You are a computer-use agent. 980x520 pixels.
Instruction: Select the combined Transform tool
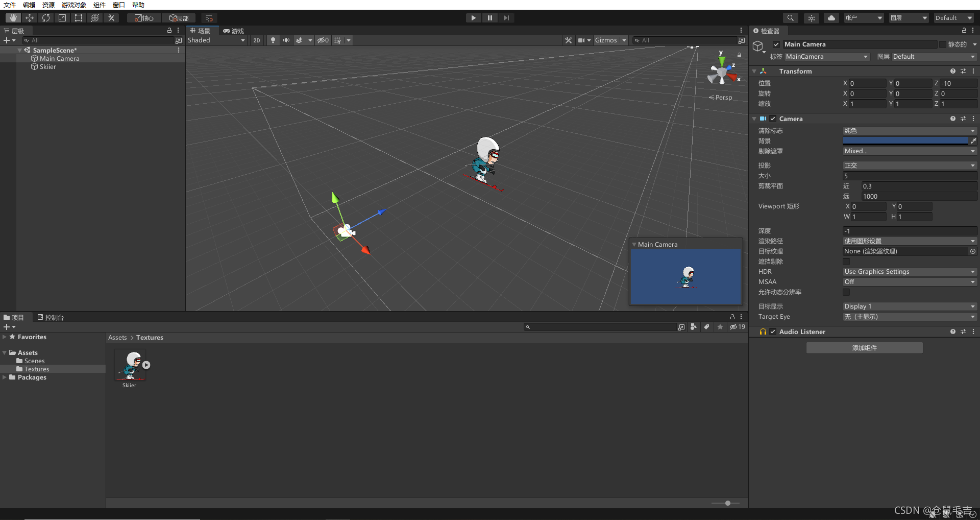coord(95,18)
